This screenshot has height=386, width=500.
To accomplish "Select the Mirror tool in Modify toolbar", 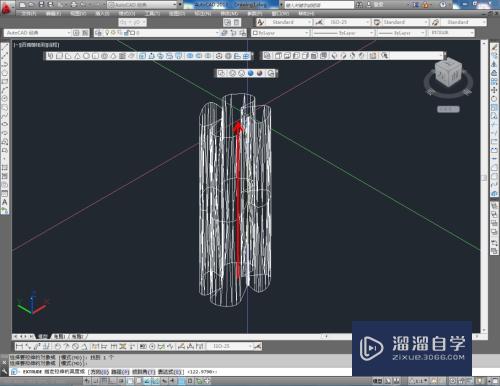I will (x=494, y=64).
